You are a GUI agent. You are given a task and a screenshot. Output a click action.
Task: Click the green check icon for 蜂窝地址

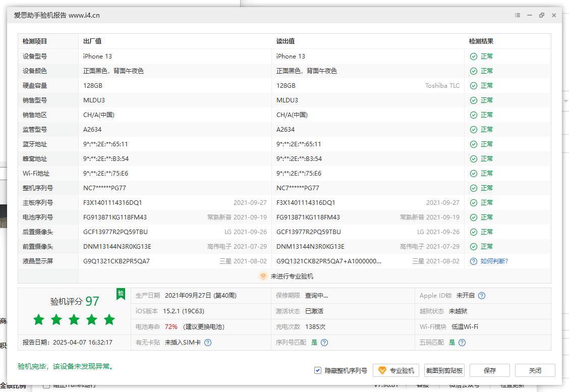tap(474, 159)
